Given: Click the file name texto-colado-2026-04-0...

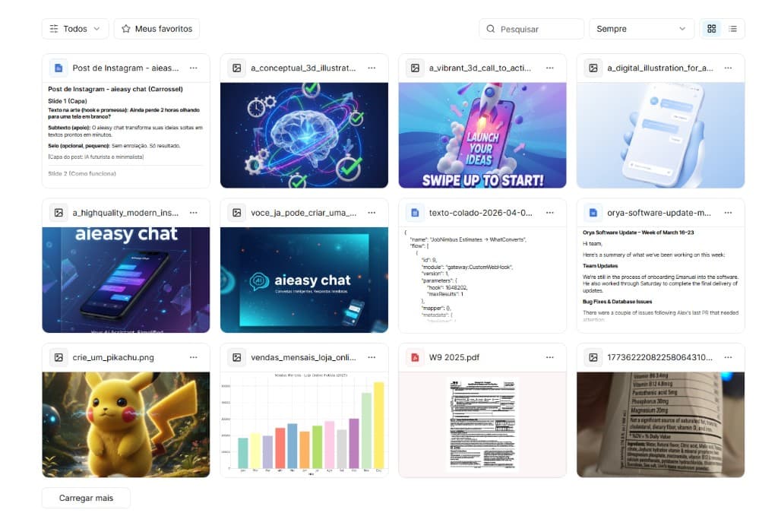Looking at the screenshot, I should [480, 212].
